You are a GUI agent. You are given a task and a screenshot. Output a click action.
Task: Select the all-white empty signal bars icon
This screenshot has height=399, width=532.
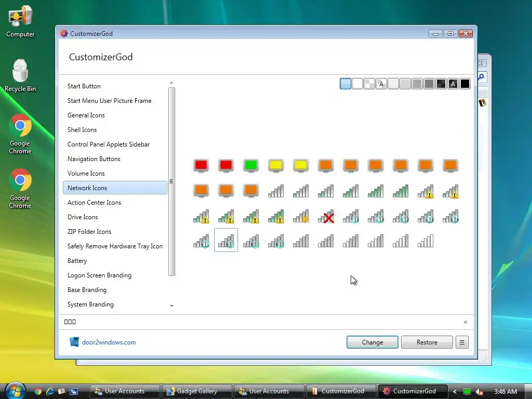coord(425,241)
